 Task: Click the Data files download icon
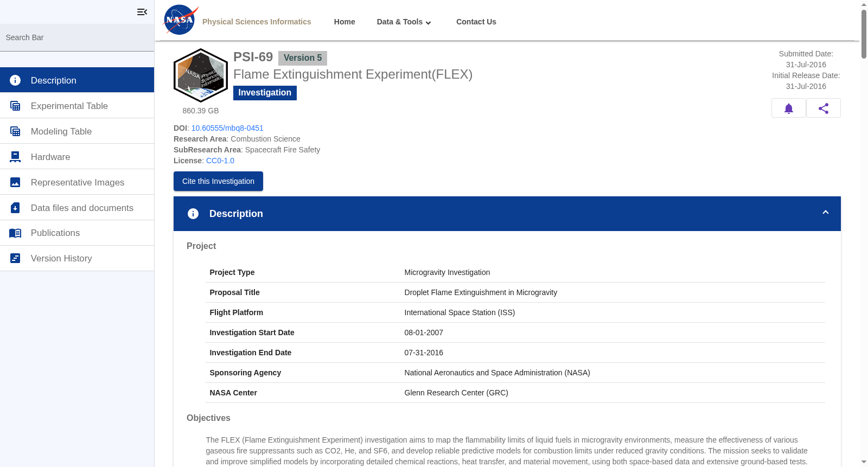[15, 208]
